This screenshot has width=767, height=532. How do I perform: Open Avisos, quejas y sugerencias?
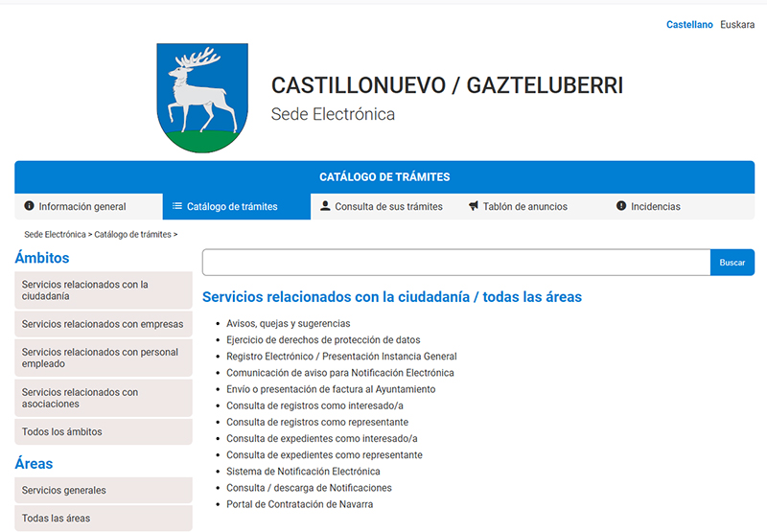pyautogui.click(x=289, y=324)
